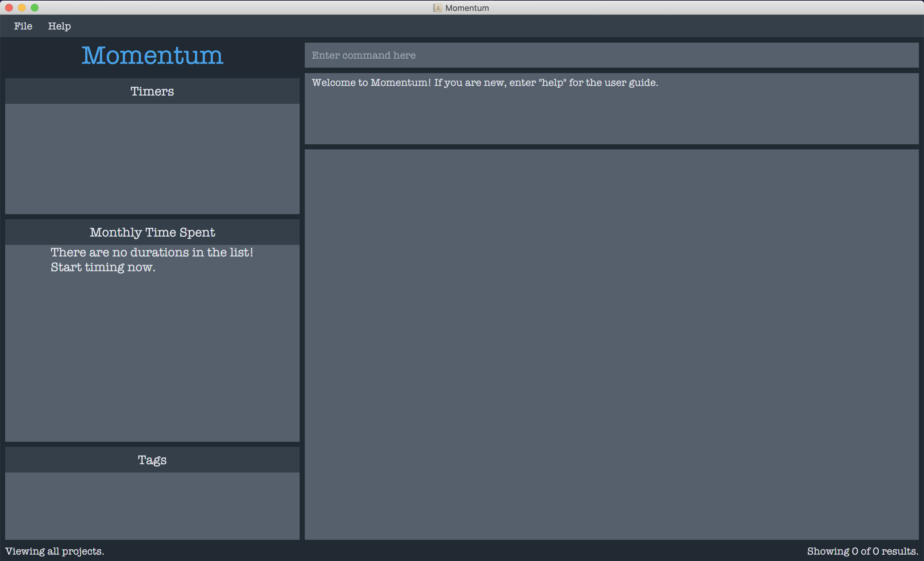Click the Momentum window title text
This screenshot has width=924, height=561.
click(x=467, y=8)
